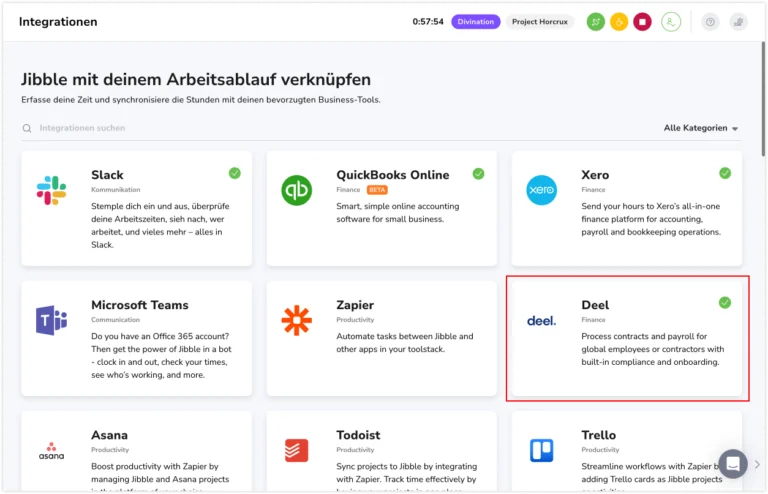Click the Microsoft Teams logo
The image size is (768, 494).
[x=51, y=320]
